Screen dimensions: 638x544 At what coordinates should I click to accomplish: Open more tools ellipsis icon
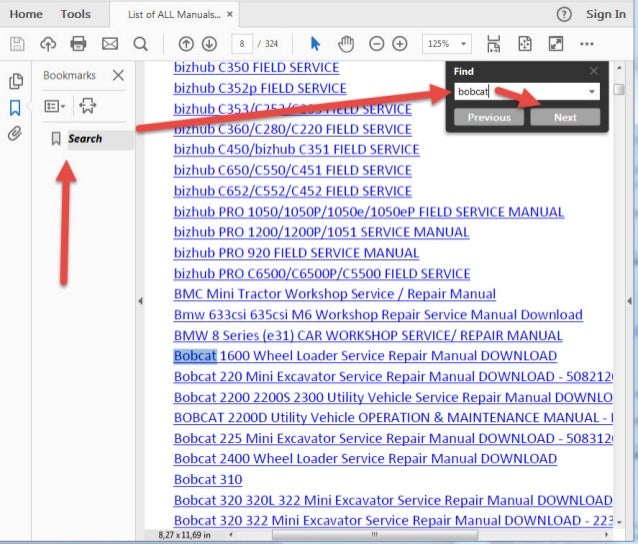[x=587, y=44]
